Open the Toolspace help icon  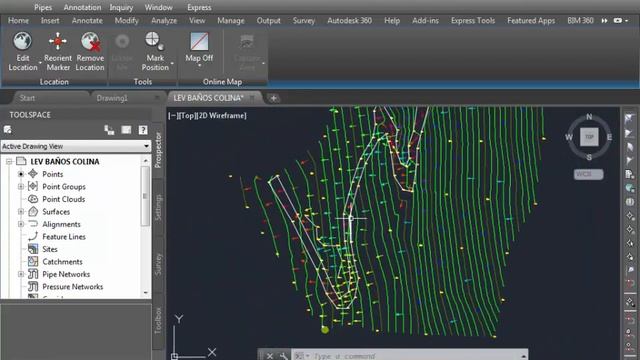[x=143, y=130]
